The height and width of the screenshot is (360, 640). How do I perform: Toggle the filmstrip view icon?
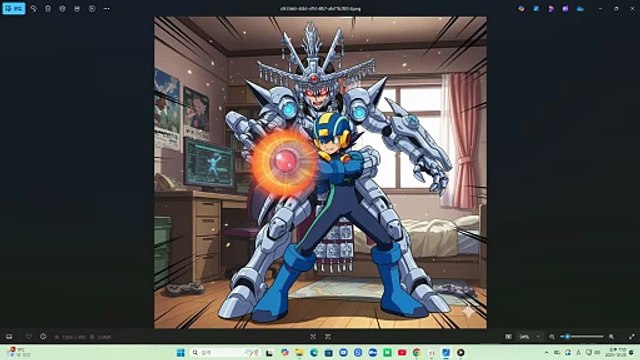click(x=9, y=337)
